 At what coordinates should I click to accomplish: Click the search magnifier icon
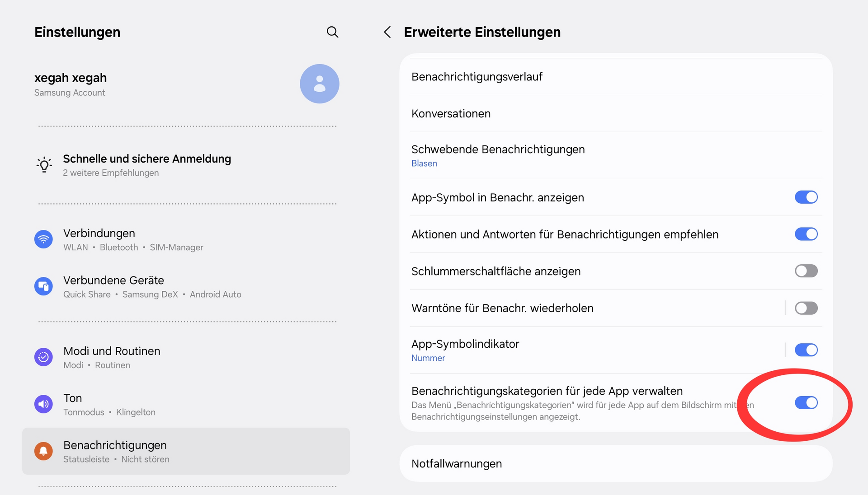pyautogui.click(x=332, y=32)
